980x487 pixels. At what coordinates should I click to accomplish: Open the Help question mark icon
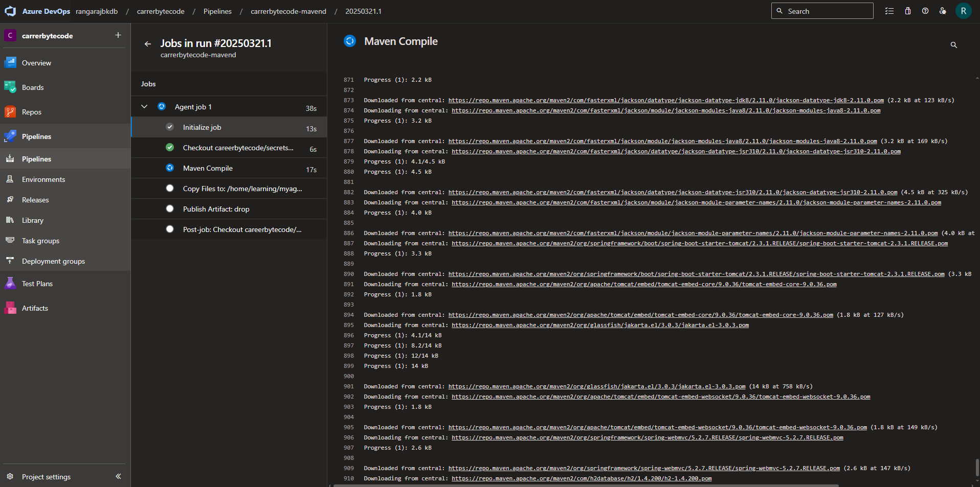[925, 11]
